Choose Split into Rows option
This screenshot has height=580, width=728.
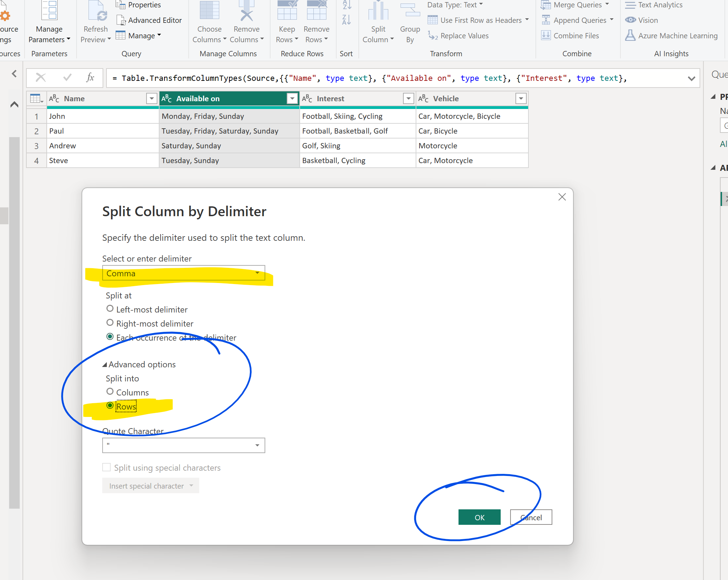(x=110, y=406)
